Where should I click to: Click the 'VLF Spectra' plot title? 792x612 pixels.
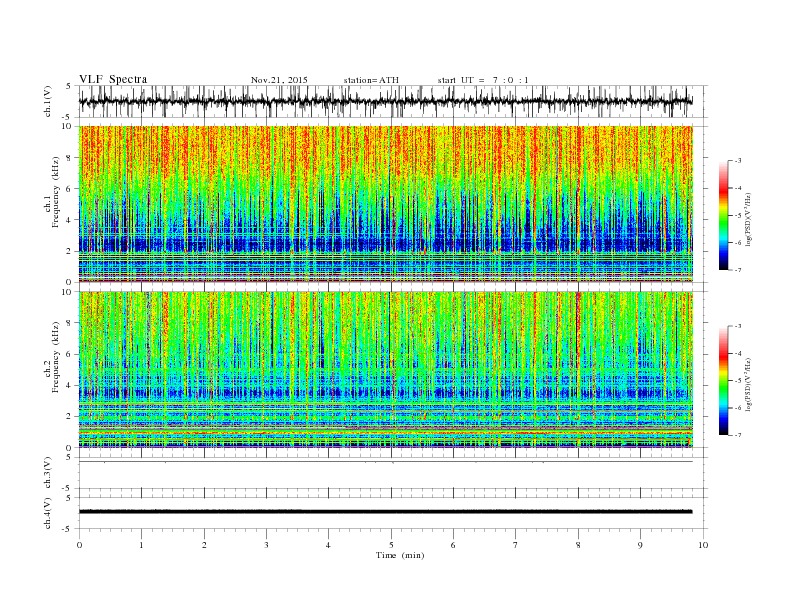pos(113,79)
